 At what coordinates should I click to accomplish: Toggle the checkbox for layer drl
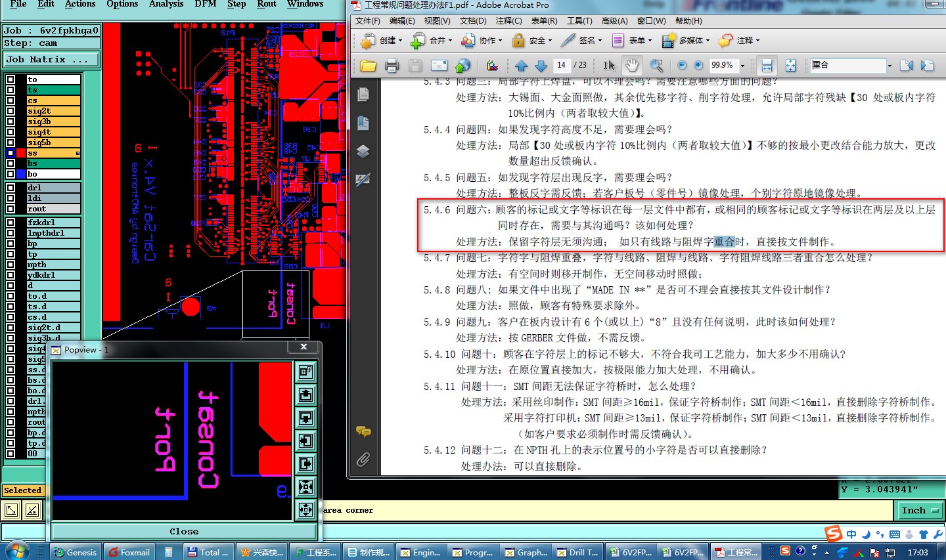[x=11, y=188]
